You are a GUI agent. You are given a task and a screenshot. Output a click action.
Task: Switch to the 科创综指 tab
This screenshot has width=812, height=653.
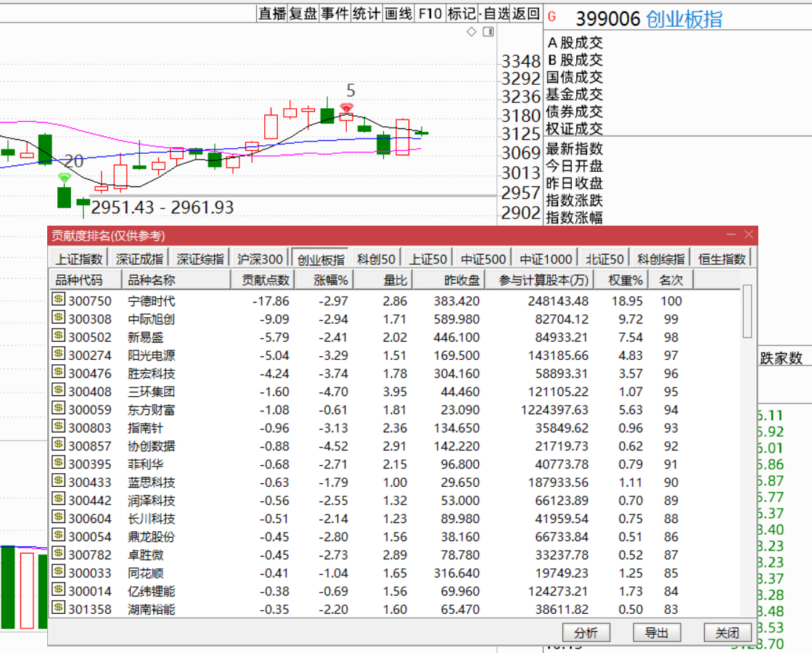661,258
